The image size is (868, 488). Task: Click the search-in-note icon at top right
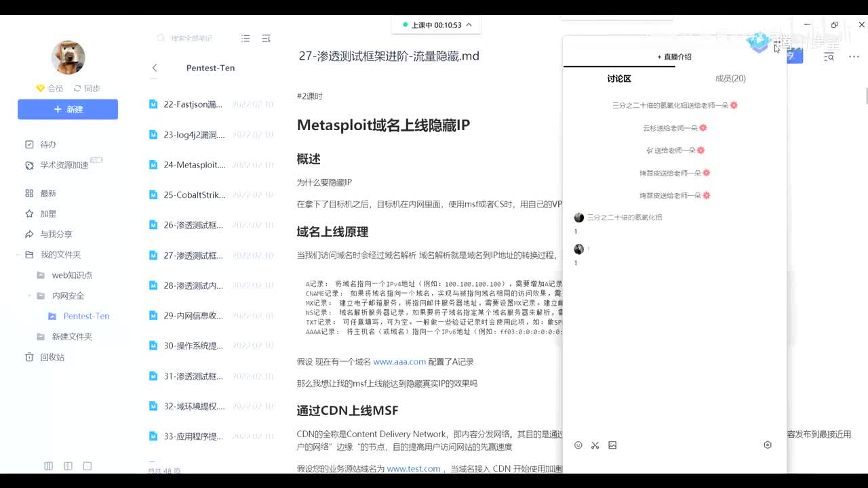[829, 57]
